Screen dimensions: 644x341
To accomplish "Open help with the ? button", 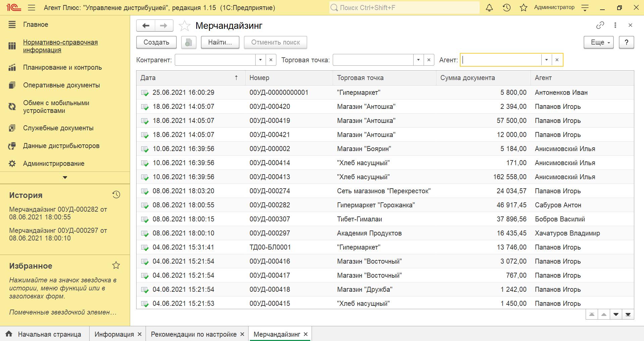I will [x=626, y=43].
